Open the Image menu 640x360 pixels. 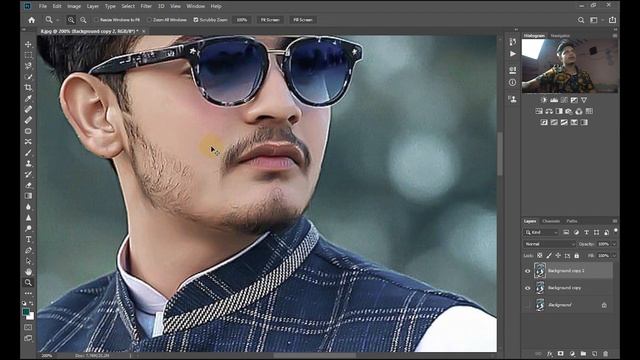(74, 6)
